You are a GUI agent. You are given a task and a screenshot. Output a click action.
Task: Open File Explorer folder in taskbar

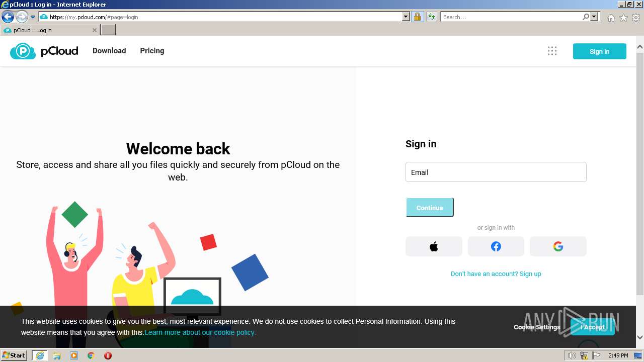point(57,355)
